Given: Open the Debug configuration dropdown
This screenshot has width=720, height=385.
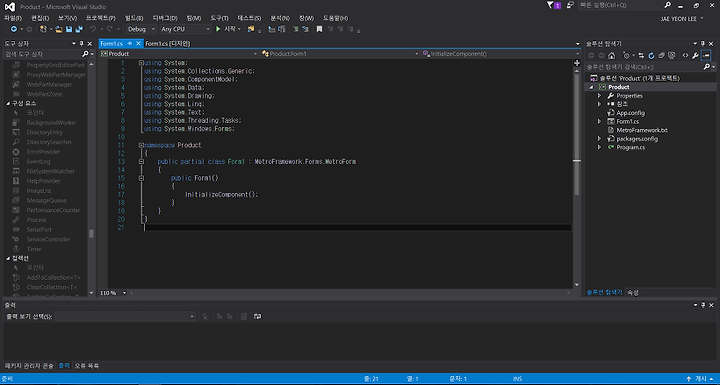Looking at the screenshot, I should click(x=141, y=29).
